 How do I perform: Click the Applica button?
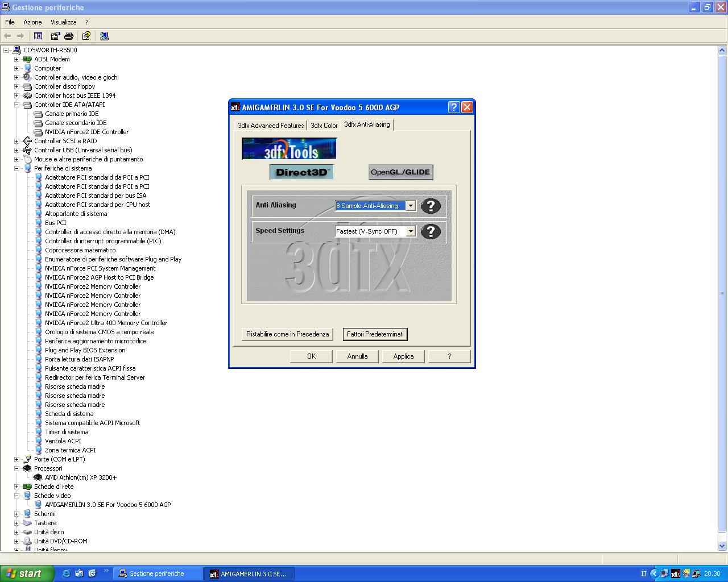(x=403, y=356)
